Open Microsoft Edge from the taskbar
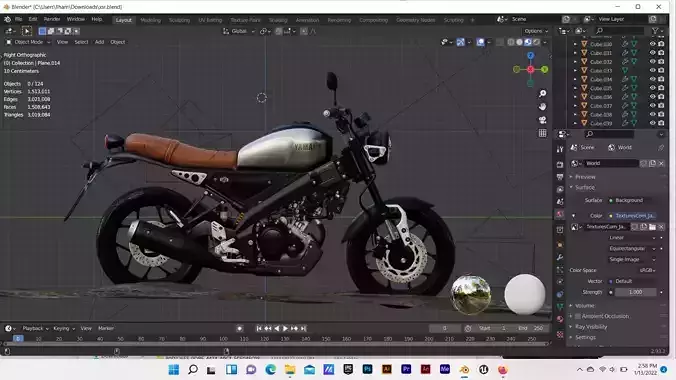The height and width of the screenshot is (380, 676). (270, 370)
